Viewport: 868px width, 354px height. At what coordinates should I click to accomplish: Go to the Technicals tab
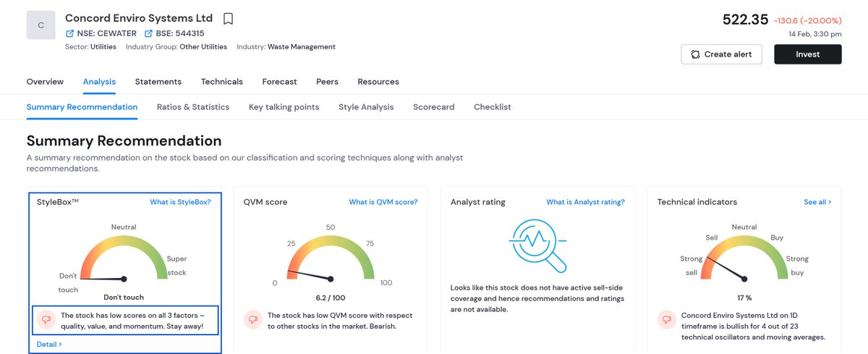point(222,82)
